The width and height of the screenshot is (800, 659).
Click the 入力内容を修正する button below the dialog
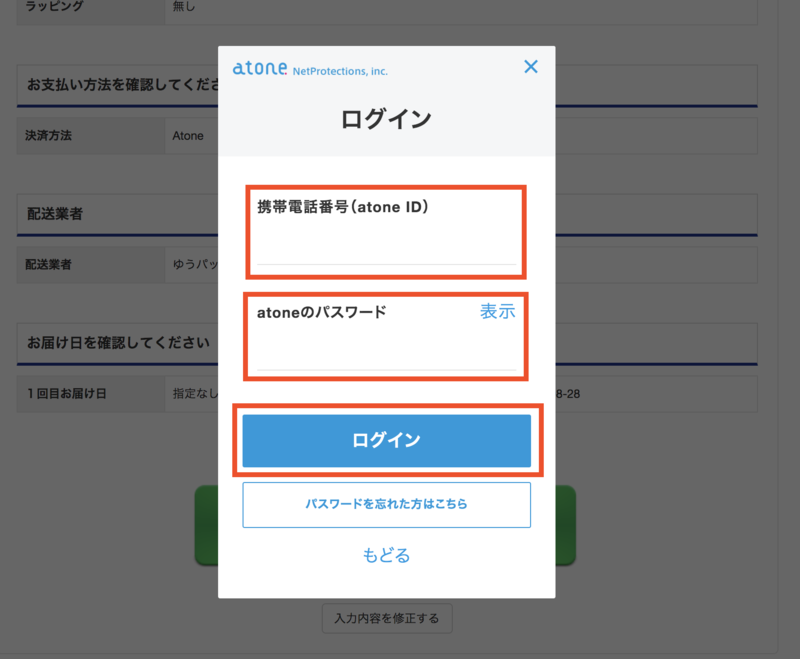click(x=386, y=618)
